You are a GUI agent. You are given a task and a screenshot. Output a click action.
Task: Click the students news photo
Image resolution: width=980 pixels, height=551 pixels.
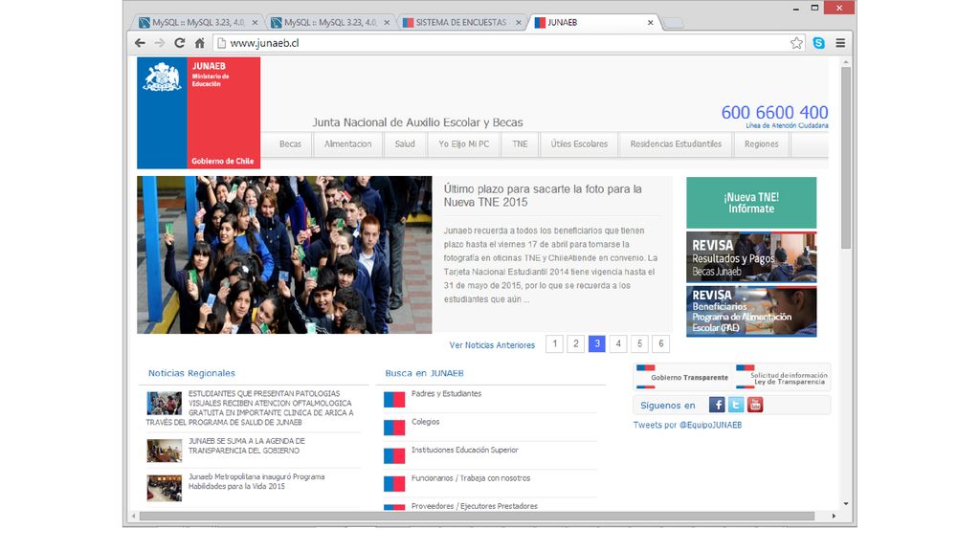point(284,254)
